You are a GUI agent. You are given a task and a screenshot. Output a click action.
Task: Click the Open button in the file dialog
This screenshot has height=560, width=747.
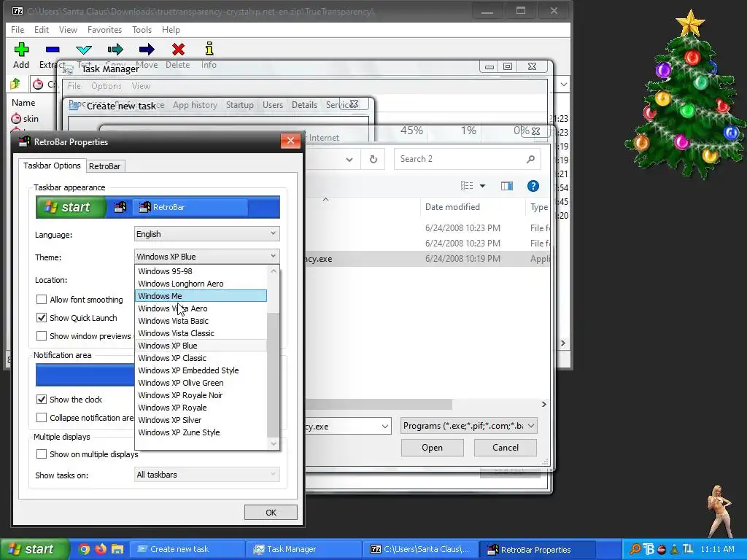(x=432, y=448)
